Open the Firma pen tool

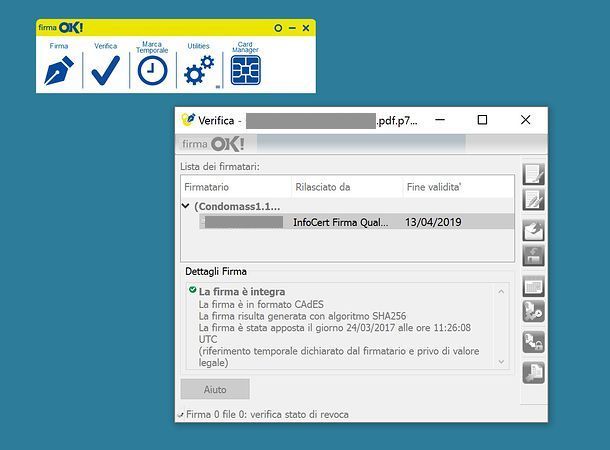[59, 70]
